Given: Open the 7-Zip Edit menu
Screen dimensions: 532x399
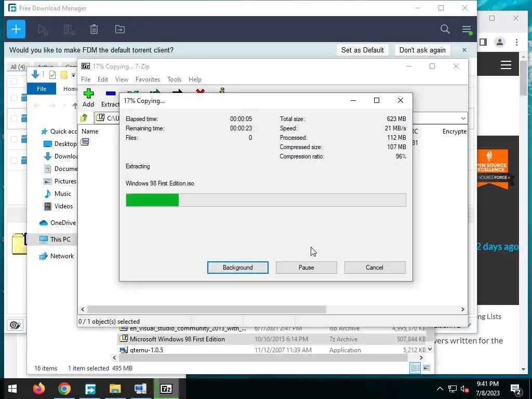Looking at the screenshot, I should [x=103, y=79].
